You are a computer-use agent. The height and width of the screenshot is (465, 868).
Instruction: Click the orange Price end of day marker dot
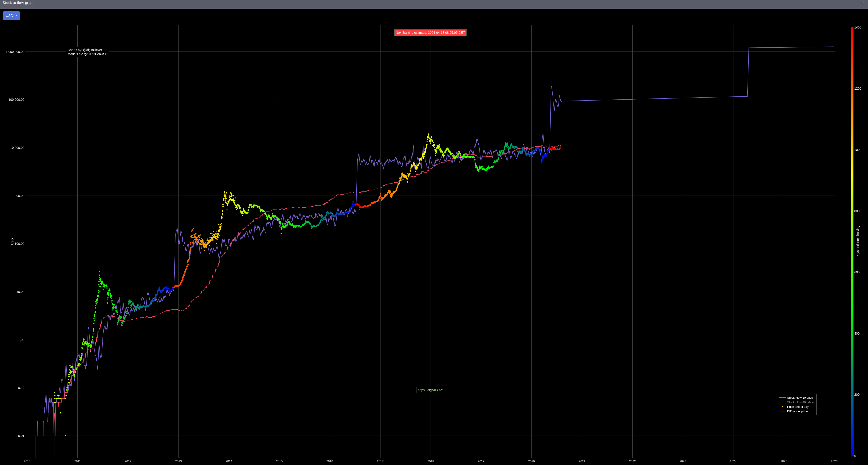(782, 407)
